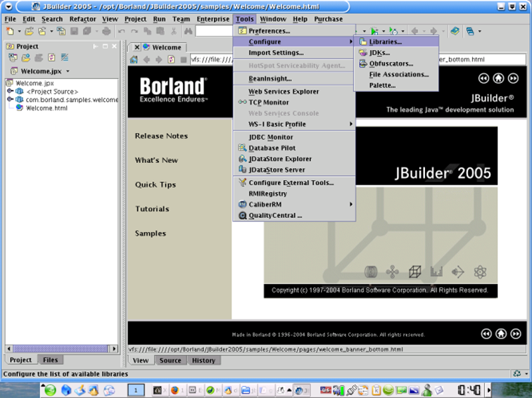
Task: Select Libraries... from Configure submenu
Action: 390,42
